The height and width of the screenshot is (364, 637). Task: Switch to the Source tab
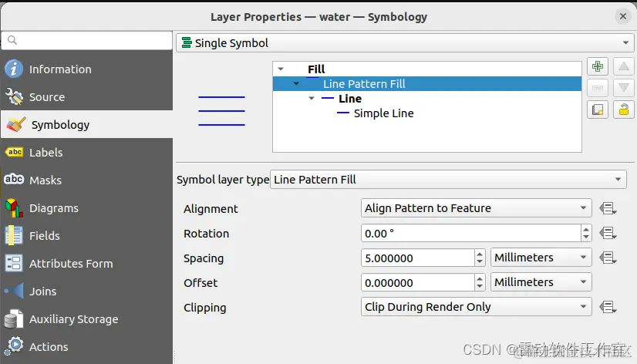[86, 96]
